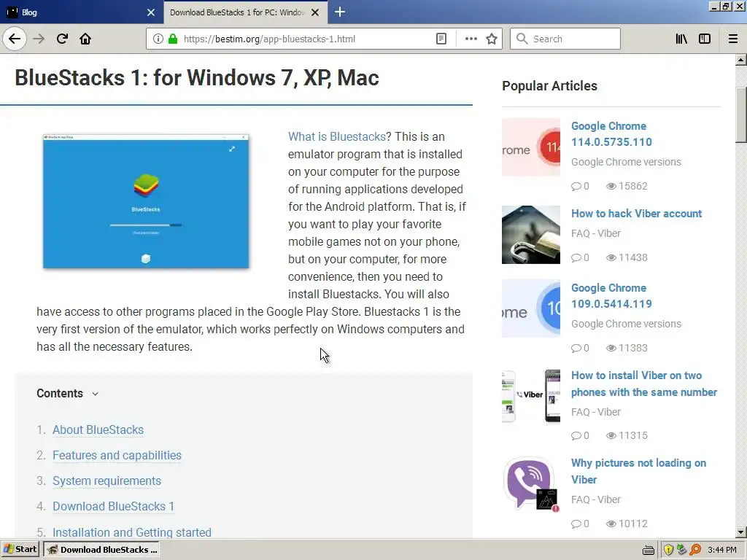Viewport: 747px width, 560px height.
Task: Close the Download BlueStacks 1 tab
Action: coord(315,12)
